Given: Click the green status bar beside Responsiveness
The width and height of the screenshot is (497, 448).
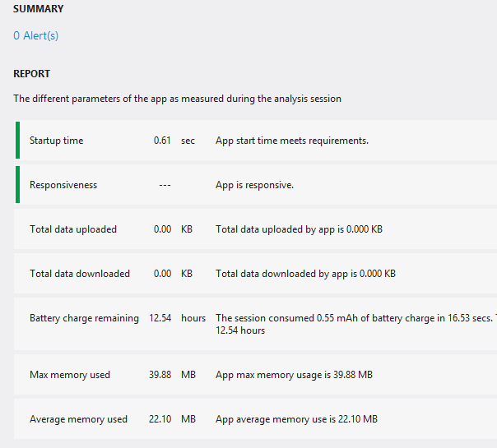Looking at the screenshot, I should pyautogui.click(x=17, y=184).
